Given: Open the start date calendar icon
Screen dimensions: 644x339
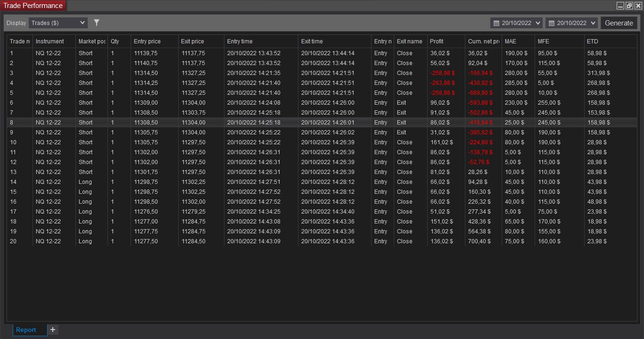Looking at the screenshot, I should [496, 23].
